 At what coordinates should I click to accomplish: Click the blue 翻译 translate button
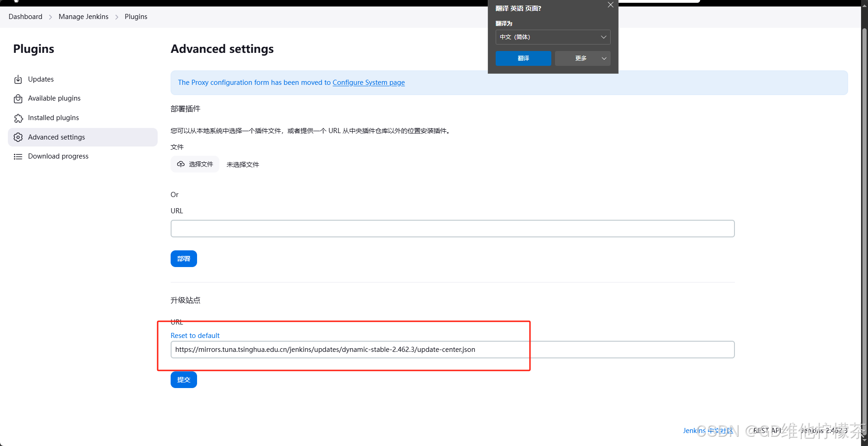(523, 58)
